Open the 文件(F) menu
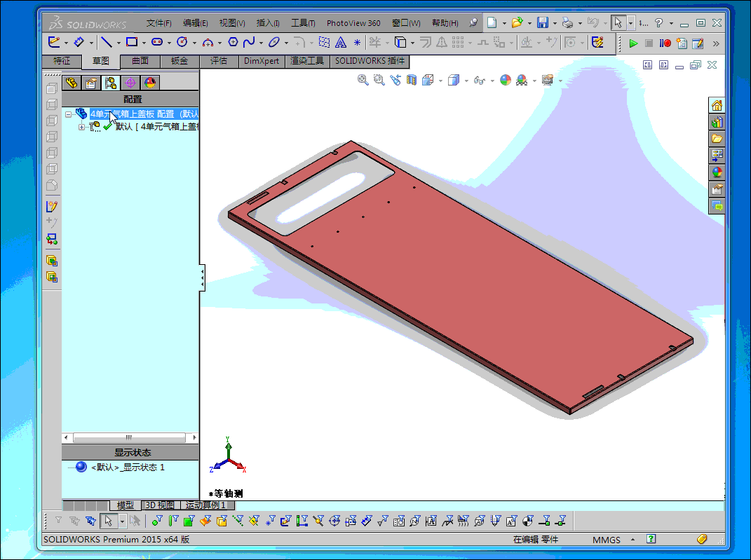 [158, 23]
